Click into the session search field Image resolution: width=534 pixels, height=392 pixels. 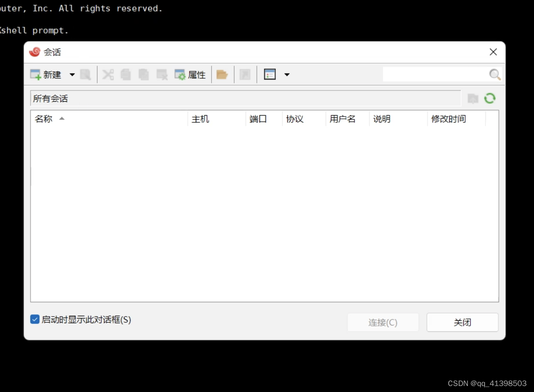435,74
